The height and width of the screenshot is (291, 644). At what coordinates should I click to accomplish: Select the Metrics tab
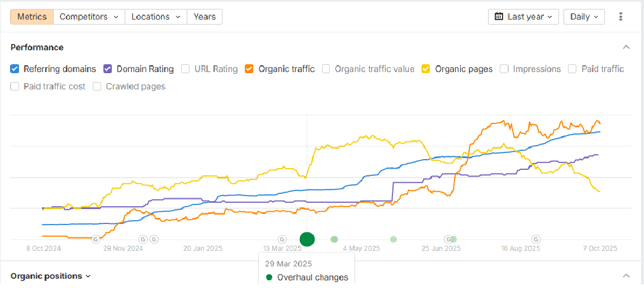click(x=32, y=17)
